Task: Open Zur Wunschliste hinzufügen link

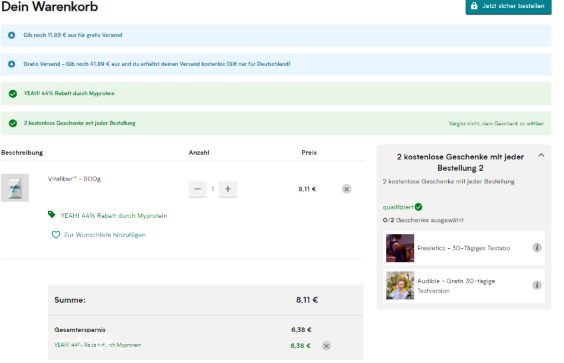Action: [105, 235]
